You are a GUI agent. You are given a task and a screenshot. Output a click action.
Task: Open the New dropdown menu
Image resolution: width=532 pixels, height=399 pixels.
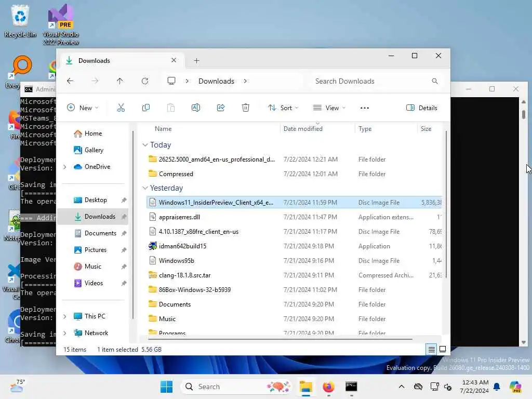pos(83,108)
